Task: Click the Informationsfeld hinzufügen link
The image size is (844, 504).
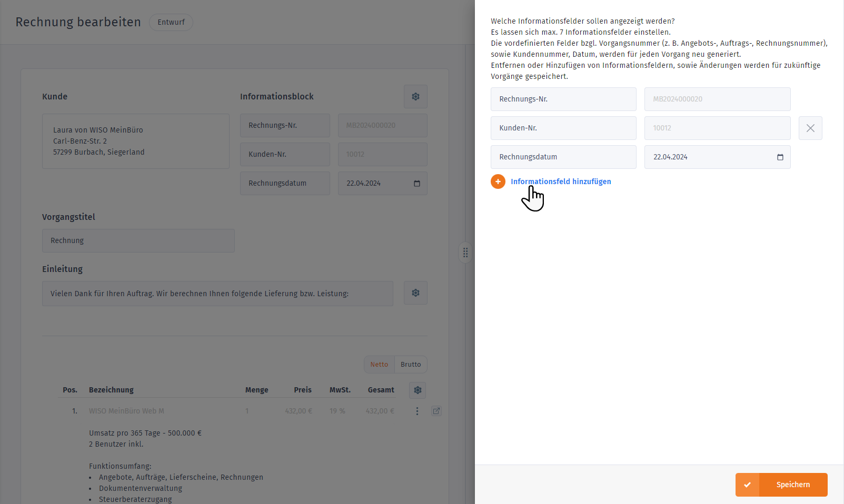Action: pyautogui.click(x=561, y=182)
